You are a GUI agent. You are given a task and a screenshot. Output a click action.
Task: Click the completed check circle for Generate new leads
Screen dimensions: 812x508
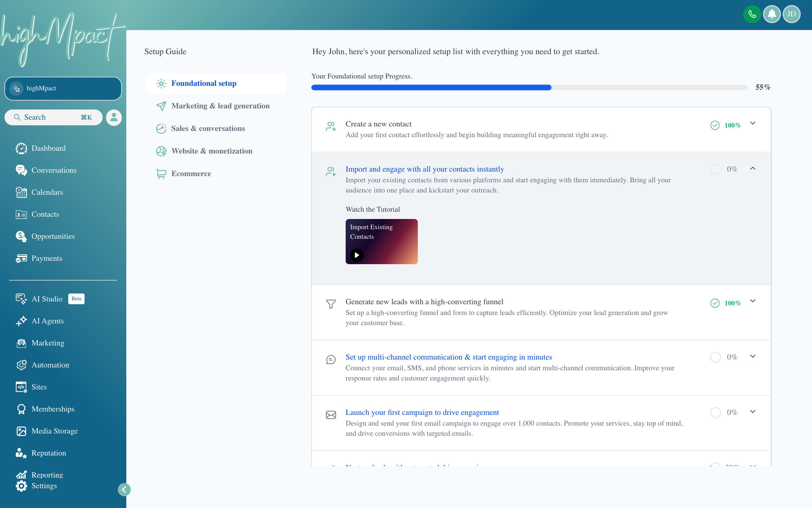[715, 303]
